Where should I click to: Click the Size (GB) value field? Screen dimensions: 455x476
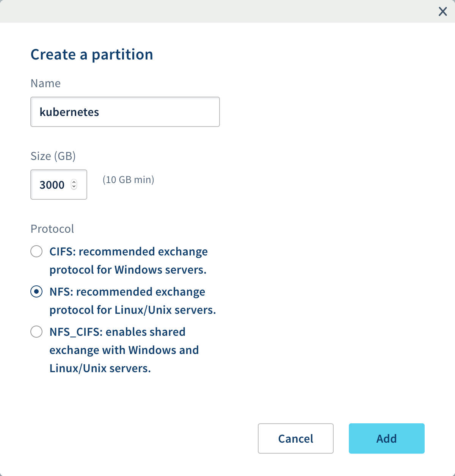[x=53, y=185]
